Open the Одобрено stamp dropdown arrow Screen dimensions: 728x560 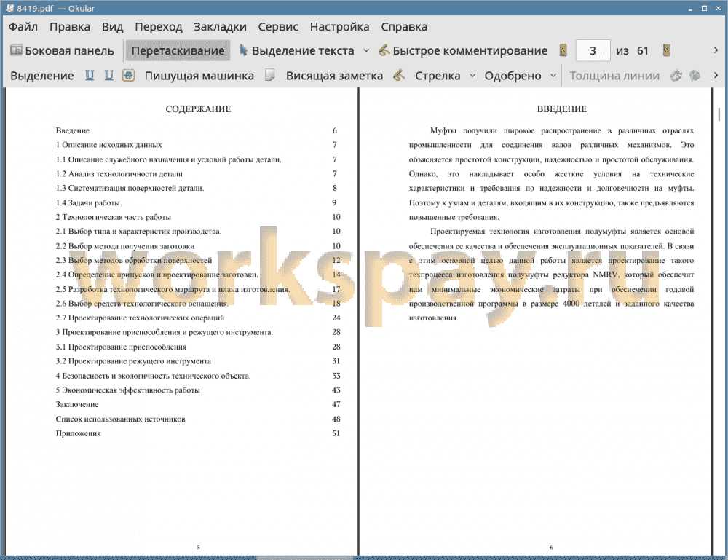coord(553,76)
